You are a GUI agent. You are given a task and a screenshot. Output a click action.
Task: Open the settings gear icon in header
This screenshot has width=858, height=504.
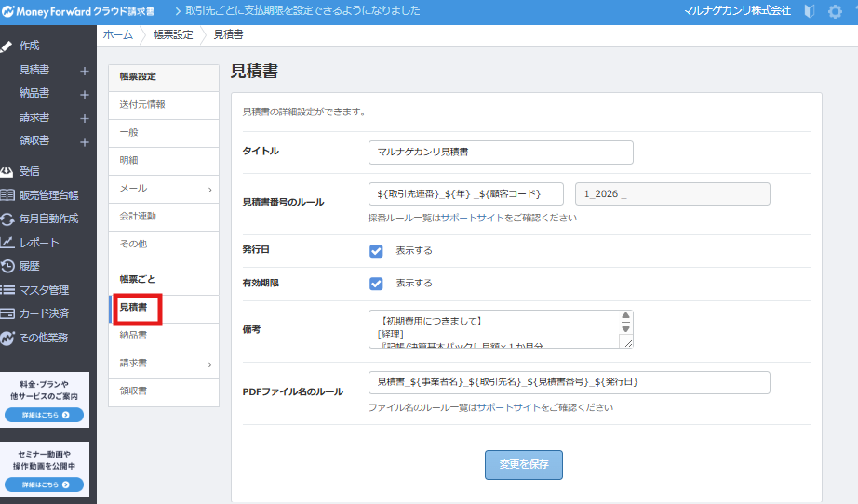pyautogui.click(x=835, y=11)
